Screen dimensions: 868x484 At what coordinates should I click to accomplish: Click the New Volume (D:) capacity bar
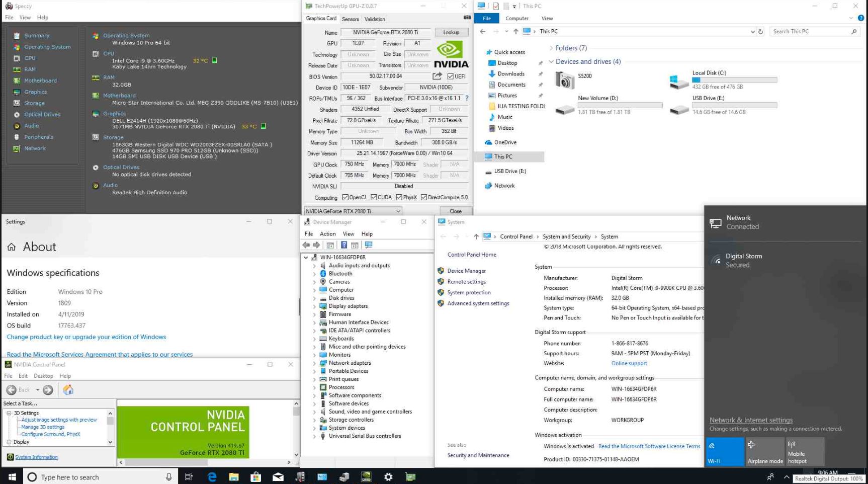[x=620, y=105]
